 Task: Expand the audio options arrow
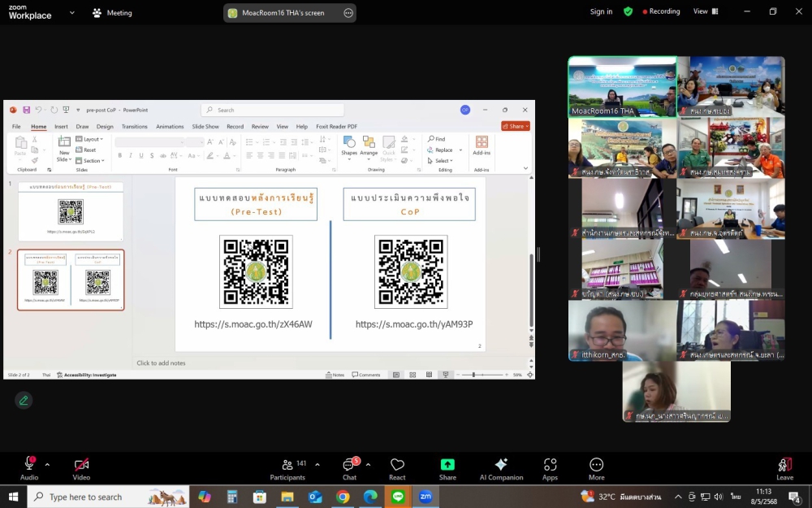click(x=47, y=465)
